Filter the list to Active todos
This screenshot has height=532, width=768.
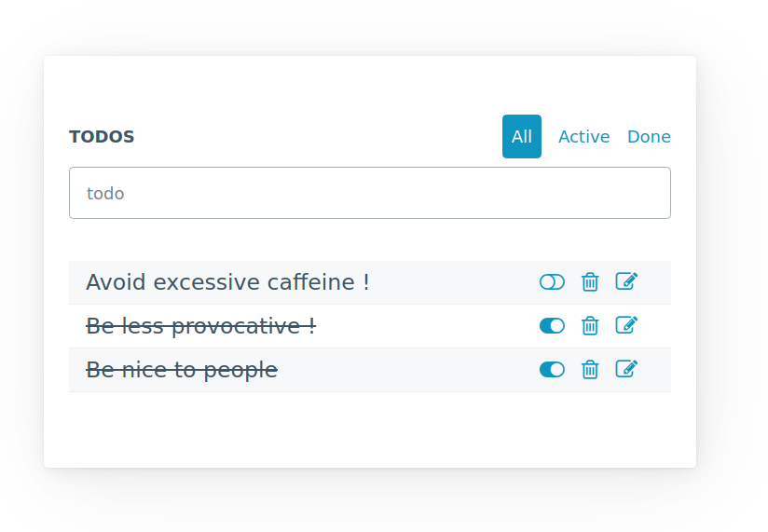(583, 137)
